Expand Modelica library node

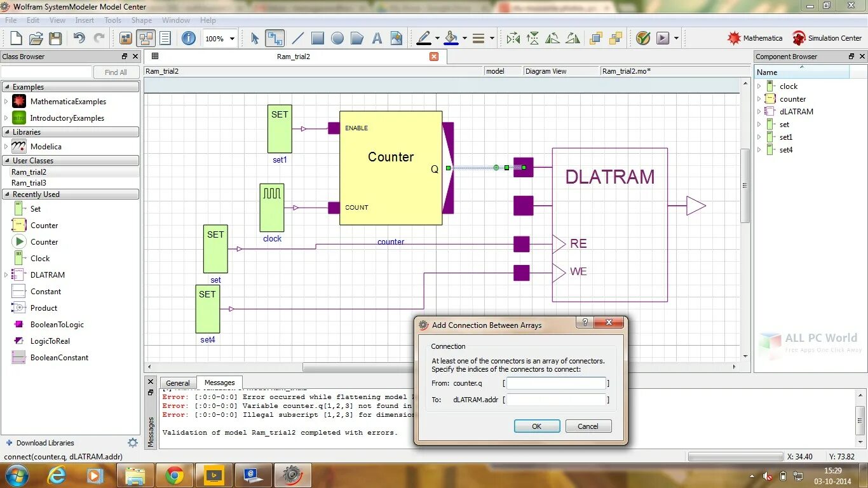6,146
